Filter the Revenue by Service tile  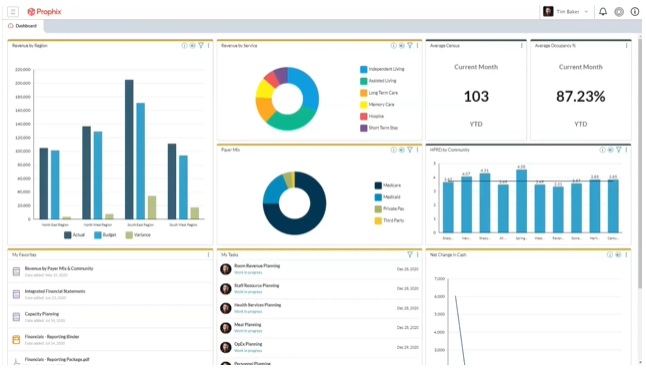410,46
